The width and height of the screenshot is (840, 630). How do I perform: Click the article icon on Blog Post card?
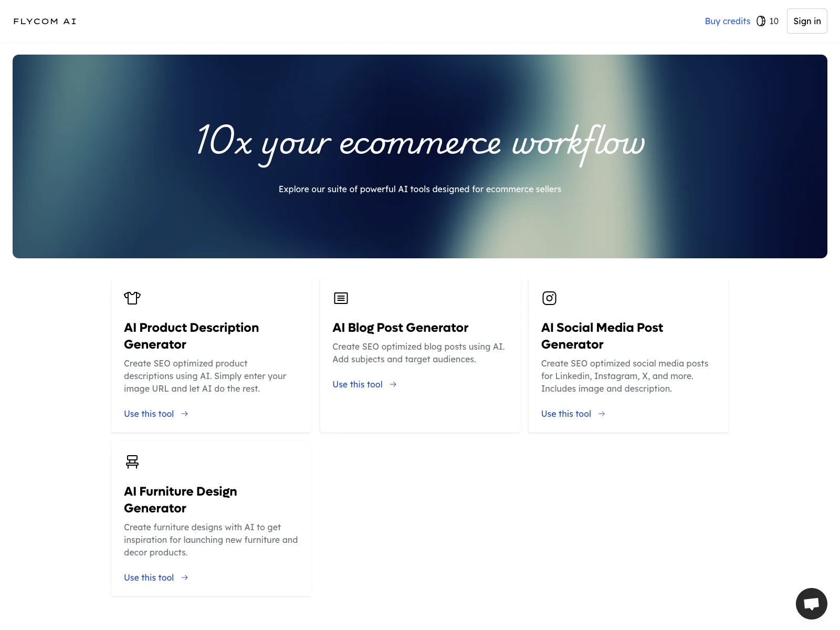click(x=341, y=298)
